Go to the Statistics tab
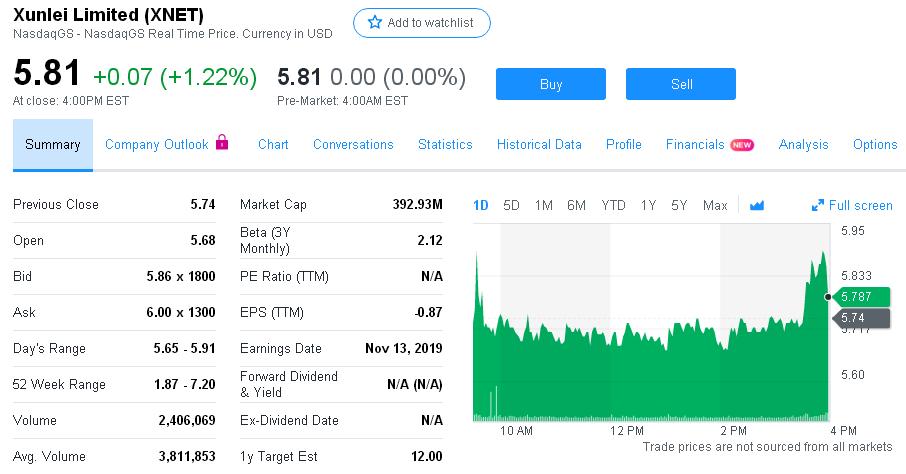906x474 pixels. (445, 145)
